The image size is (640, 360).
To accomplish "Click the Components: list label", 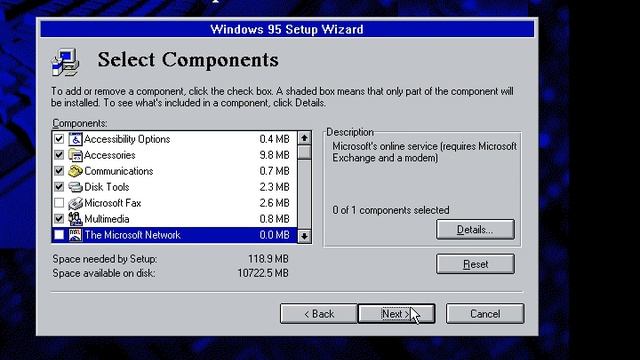I will [80, 123].
